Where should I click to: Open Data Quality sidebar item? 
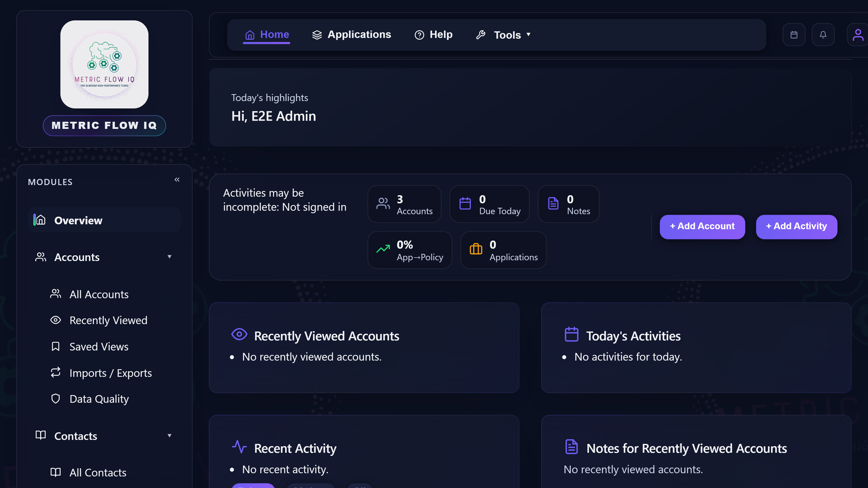[99, 399]
